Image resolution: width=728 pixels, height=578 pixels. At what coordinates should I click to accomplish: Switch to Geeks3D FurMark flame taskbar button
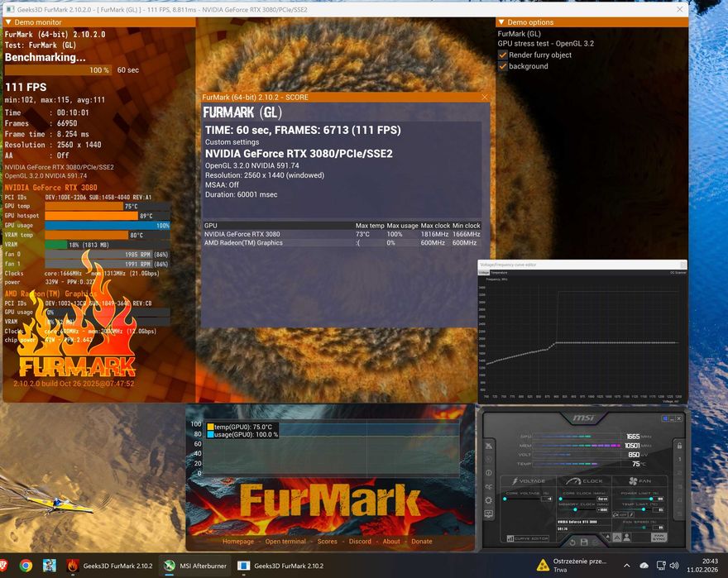(x=109, y=566)
